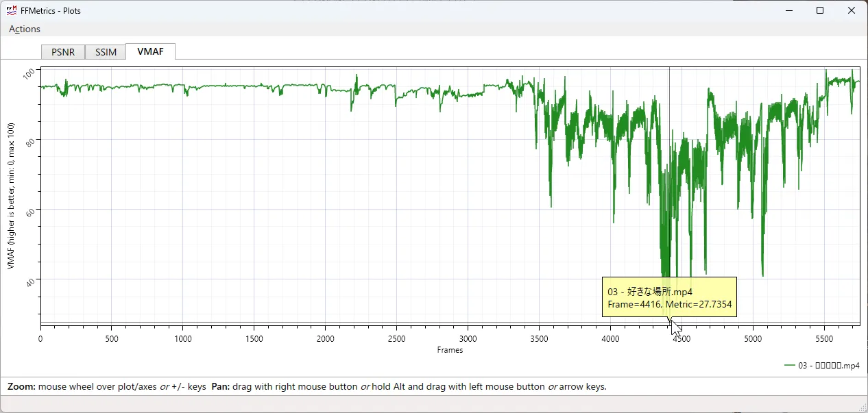Switch to the PSNR tab

(63, 52)
